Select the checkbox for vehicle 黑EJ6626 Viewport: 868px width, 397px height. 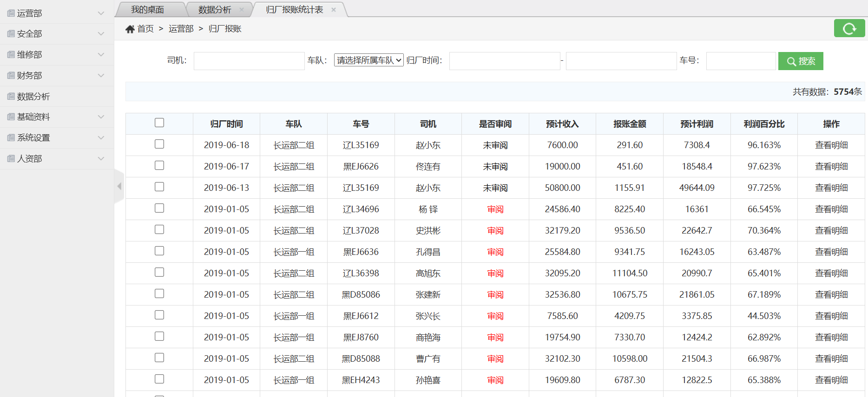coord(159,165)
